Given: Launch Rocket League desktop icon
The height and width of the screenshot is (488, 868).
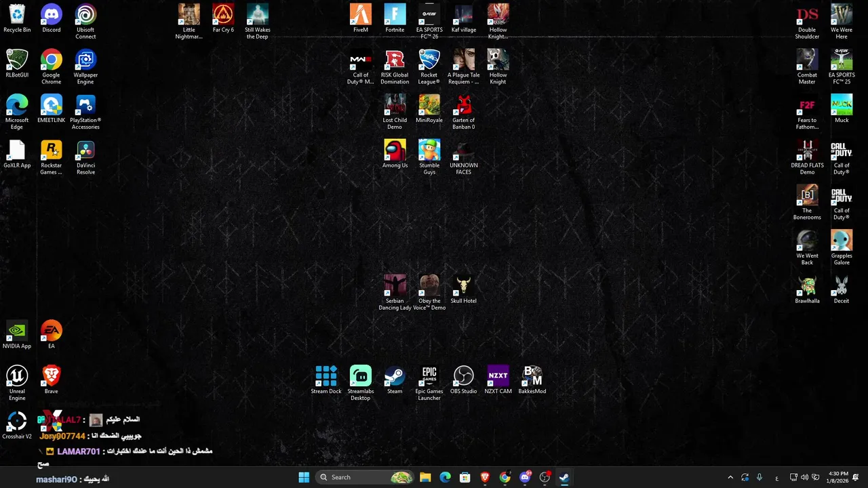Looking at the screenshot, I should click(429, 67).
